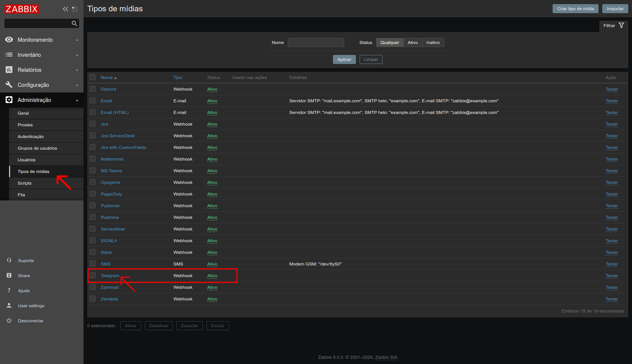
Task: Click Testar in the SMS row
Action: (612, 264)
